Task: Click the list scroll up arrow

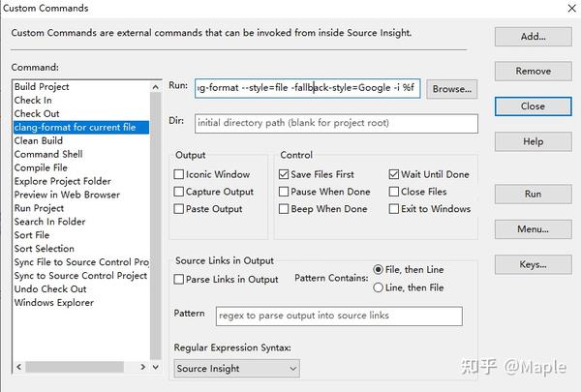Action: [156, 87]
